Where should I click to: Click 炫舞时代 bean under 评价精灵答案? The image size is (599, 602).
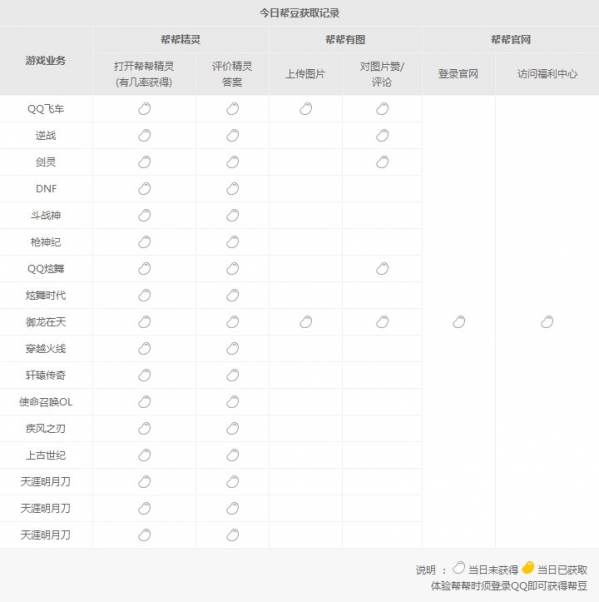232,295
